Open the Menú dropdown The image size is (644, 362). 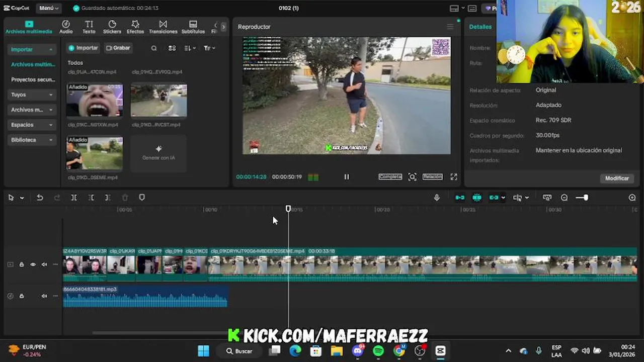pos(49,8)
